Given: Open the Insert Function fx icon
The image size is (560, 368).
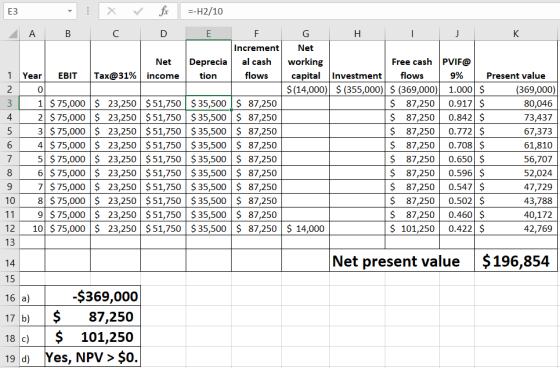Looking at the screenshot, I should coord(164,11).
